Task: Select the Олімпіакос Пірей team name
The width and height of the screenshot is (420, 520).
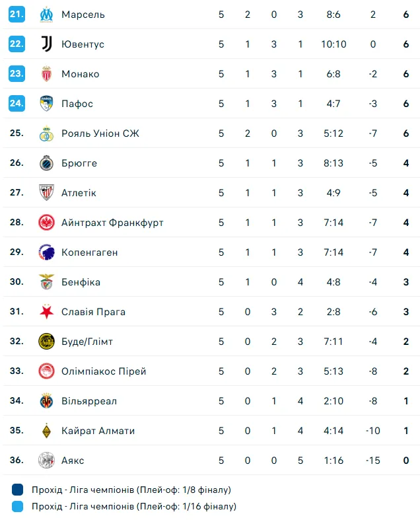Action: click(x=104, y=371)
